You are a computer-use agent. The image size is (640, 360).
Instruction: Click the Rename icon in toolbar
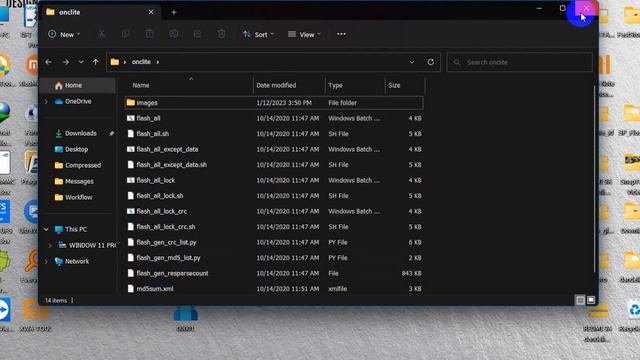173,34
